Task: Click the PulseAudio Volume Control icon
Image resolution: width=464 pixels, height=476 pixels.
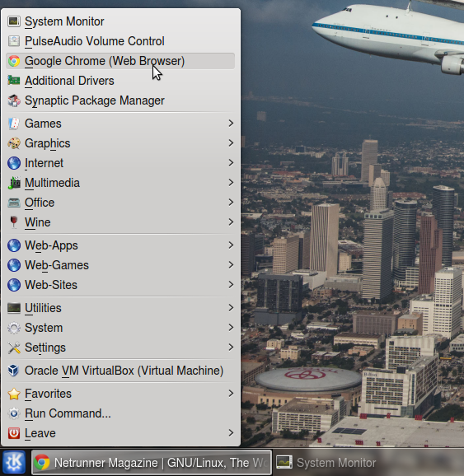Action: point(14,41)
